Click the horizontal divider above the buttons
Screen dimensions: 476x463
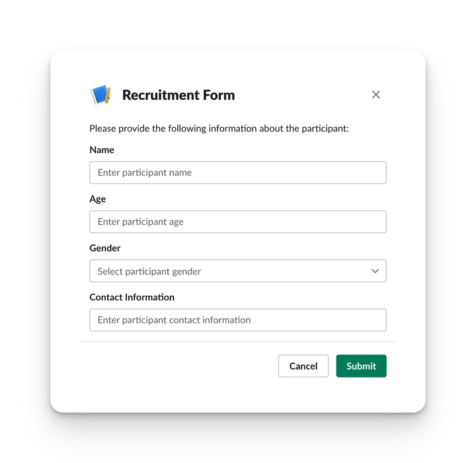[238, 342]
